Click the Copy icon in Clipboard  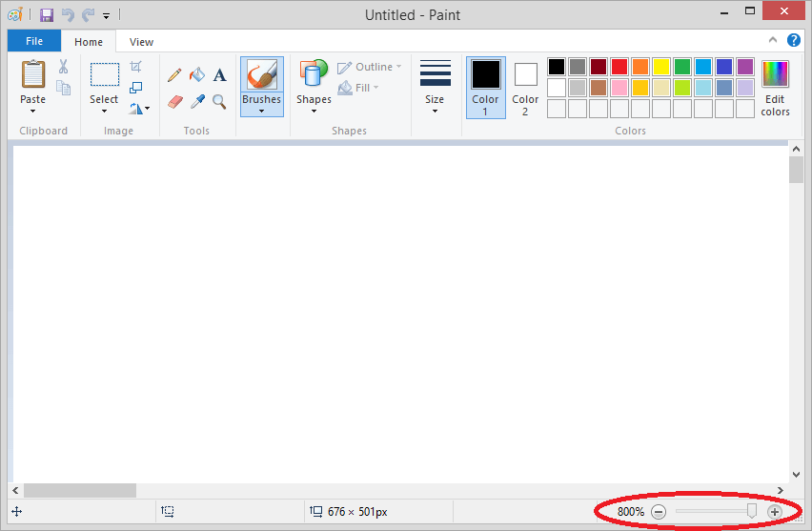coord(63,88)
